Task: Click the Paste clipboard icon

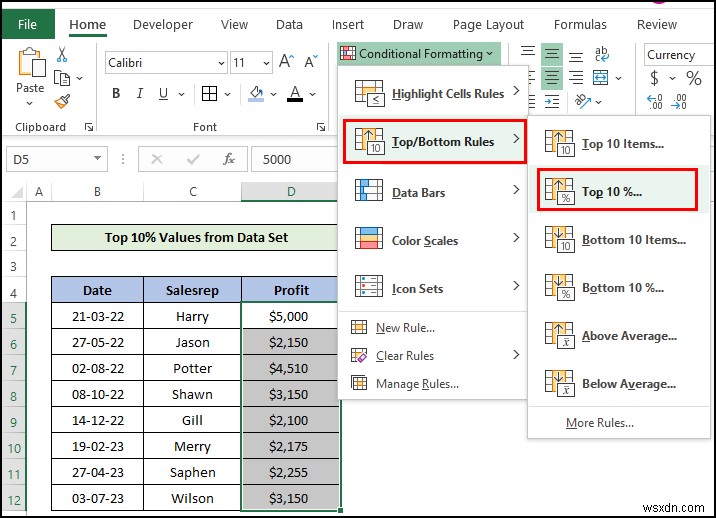Action: [31, 63]
